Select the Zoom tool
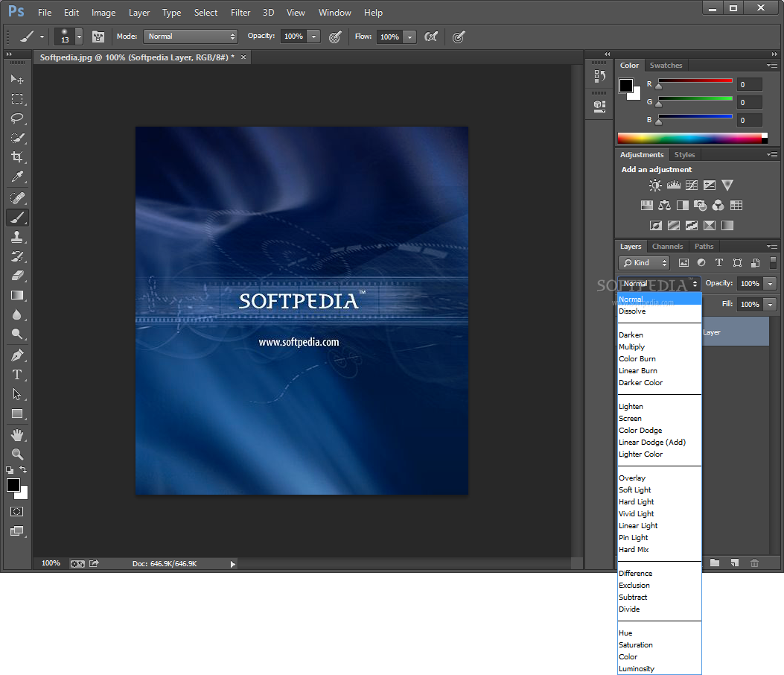 tap(17, 454)
